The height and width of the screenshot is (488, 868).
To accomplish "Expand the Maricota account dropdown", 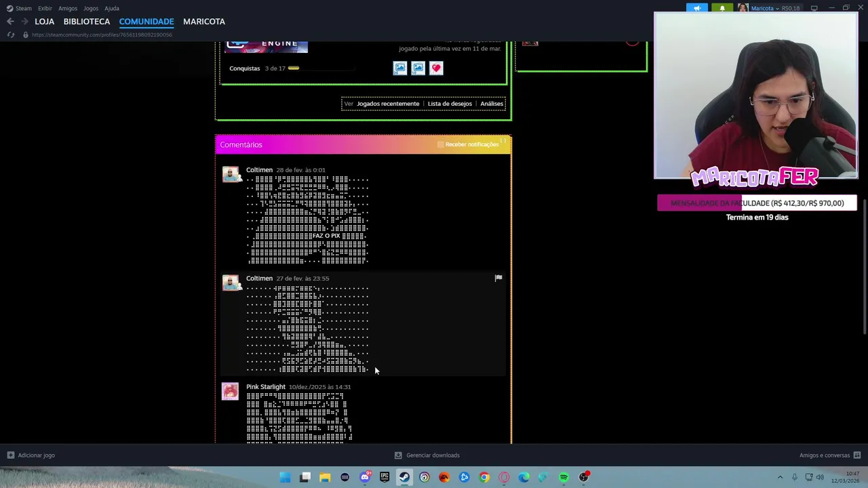I will pyautogui.click(x=778, y=9).
